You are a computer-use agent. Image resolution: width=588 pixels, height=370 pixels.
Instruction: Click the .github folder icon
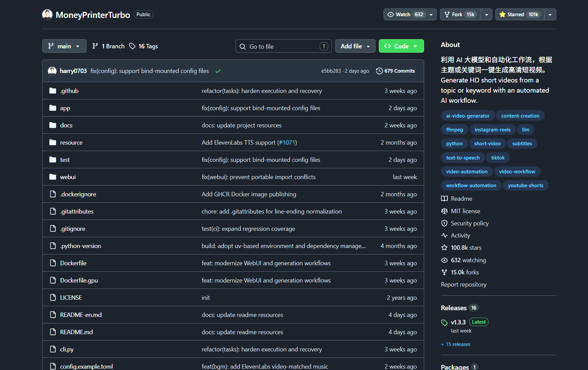[53, 91]
